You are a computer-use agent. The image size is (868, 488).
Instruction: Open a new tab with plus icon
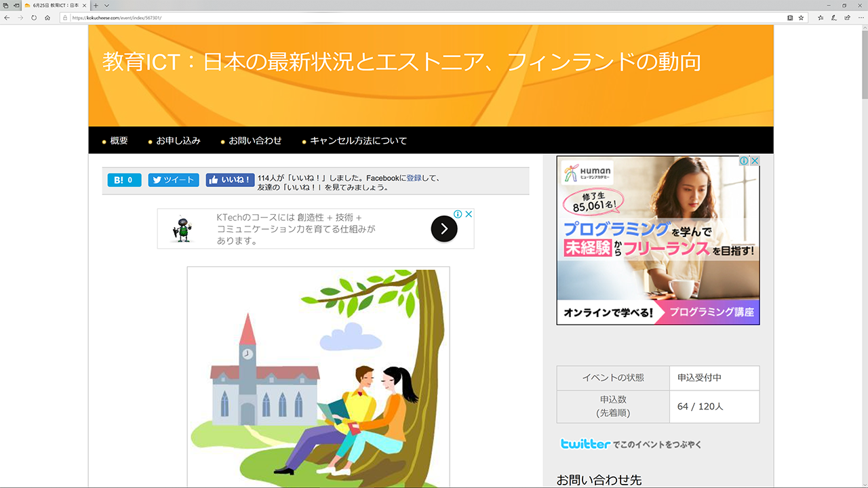tap(96, 5)
